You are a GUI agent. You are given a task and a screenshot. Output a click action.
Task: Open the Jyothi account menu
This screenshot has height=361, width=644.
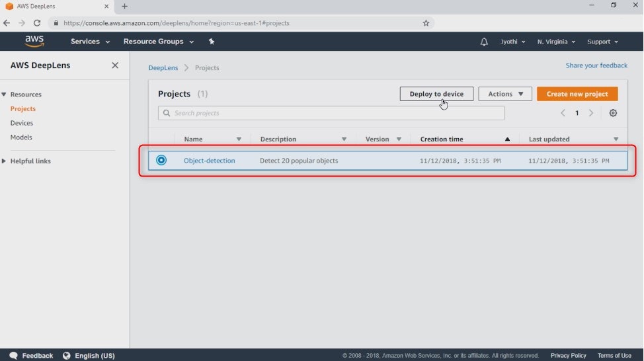(x=512, y=42)
